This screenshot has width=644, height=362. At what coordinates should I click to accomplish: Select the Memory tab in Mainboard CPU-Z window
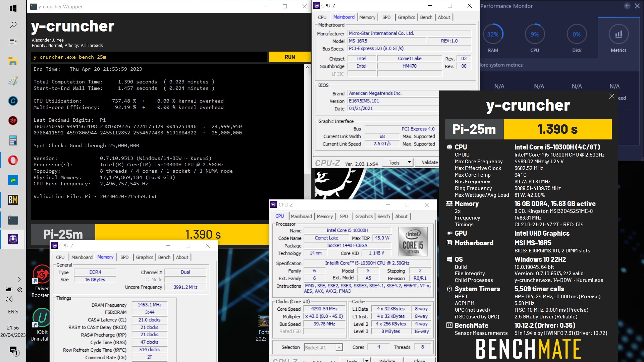367,17
